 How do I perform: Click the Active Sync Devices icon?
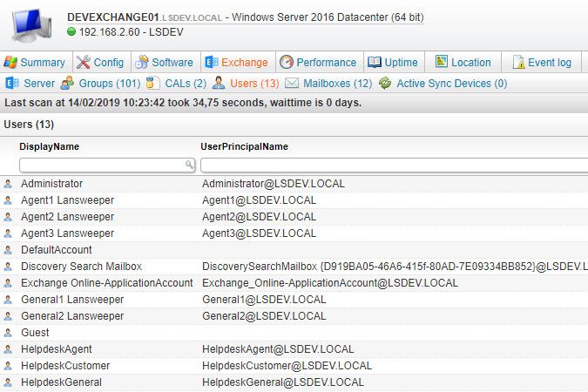pyautogui.click(x=384, y=84)
